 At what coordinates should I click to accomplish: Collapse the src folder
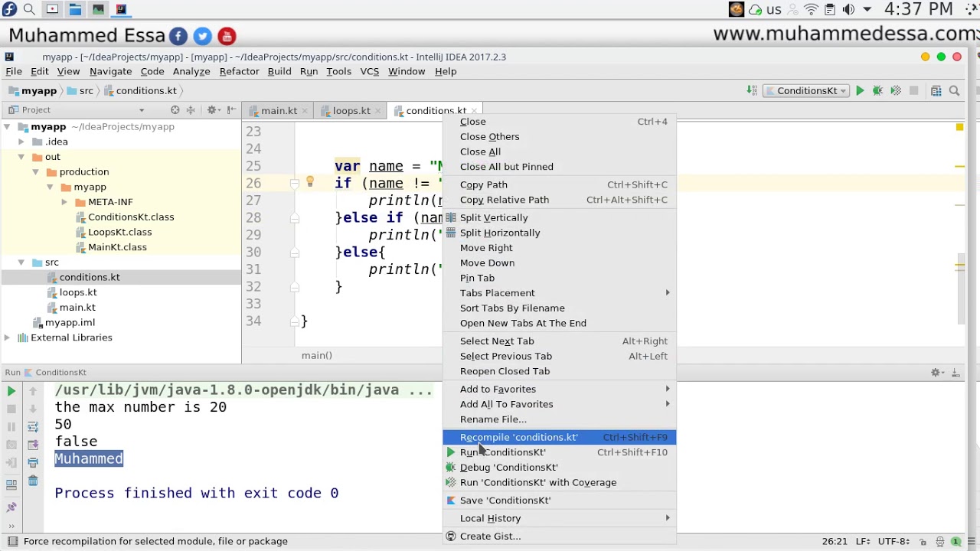(21, 262)
